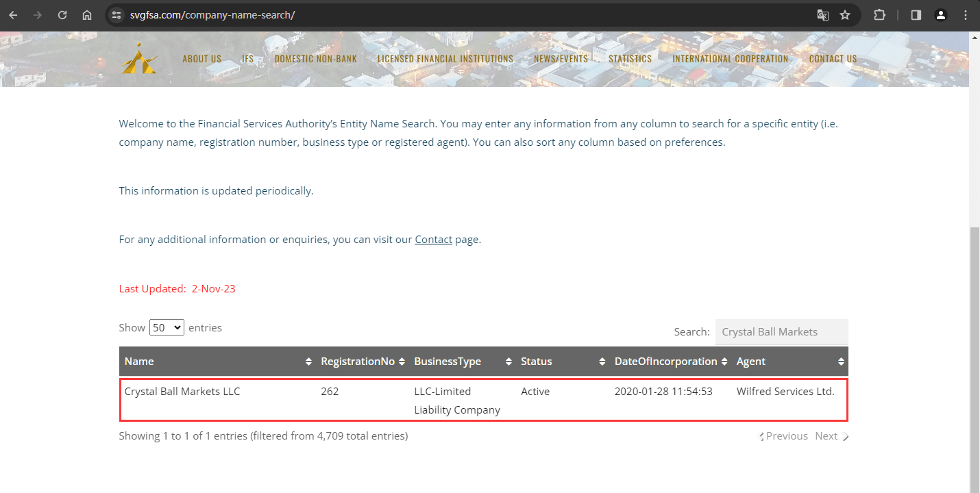Toggle the browser side panel
Viewport: 980px width, 493px height.
pos(916,15)
